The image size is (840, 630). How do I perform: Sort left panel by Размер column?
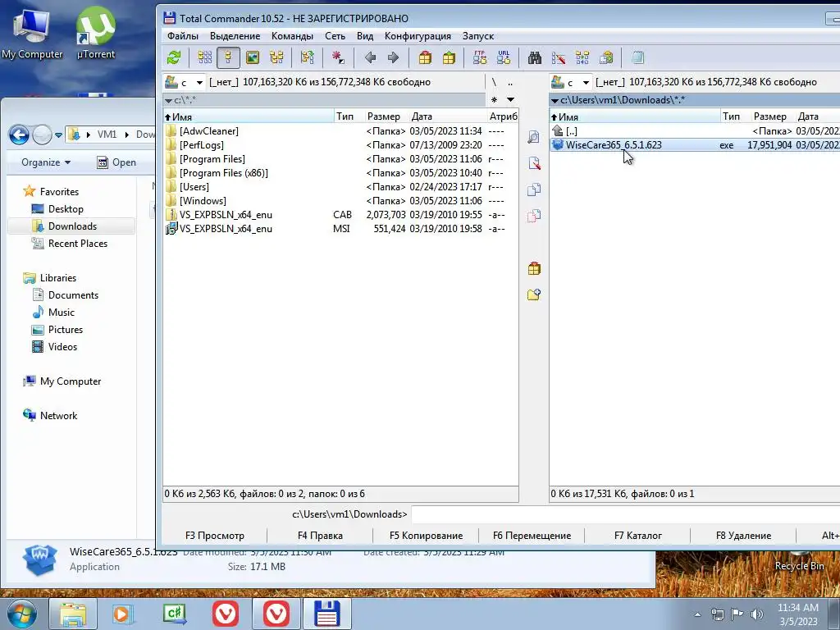tap(384, 116)
